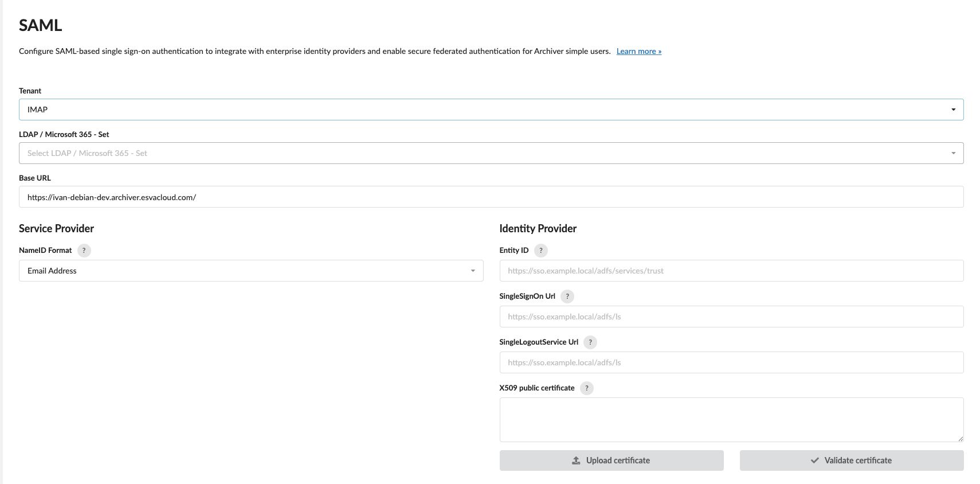Click the upload icon in Upload certificate
This screenshot has width=980, height=484.
(576, 460)
